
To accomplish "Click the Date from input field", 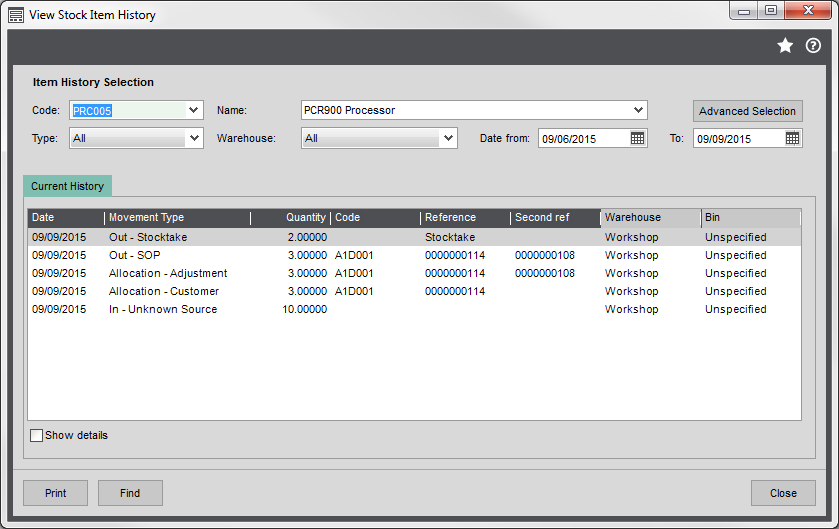I will (583, 139).
